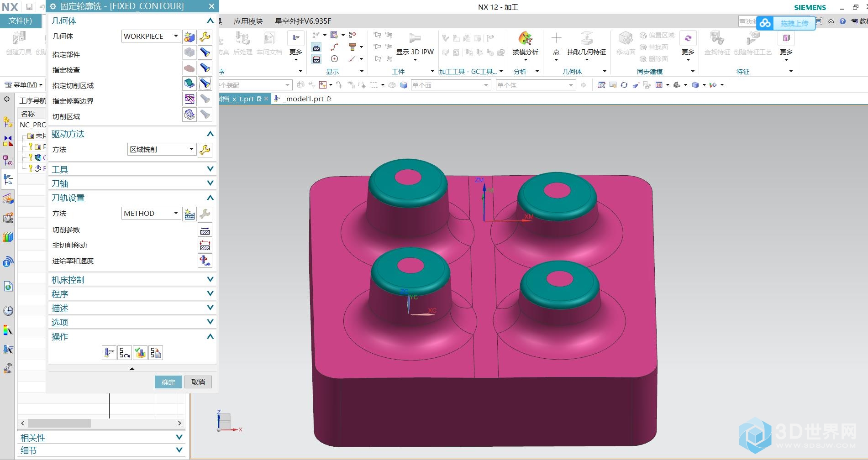The image size is (868, 460).
Task: Switch to the _model1.prt document tab
Action: pos(303,99)
